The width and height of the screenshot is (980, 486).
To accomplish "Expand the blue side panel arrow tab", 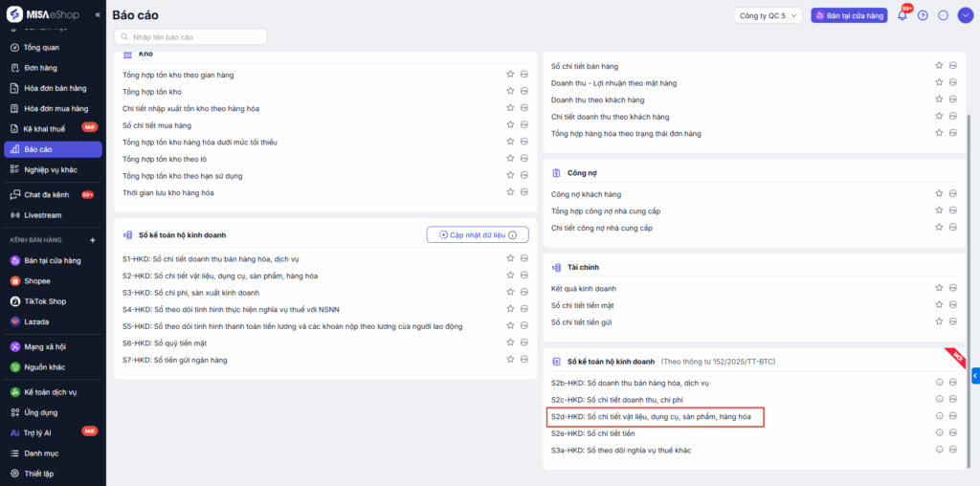I will [x=974, y=376].
